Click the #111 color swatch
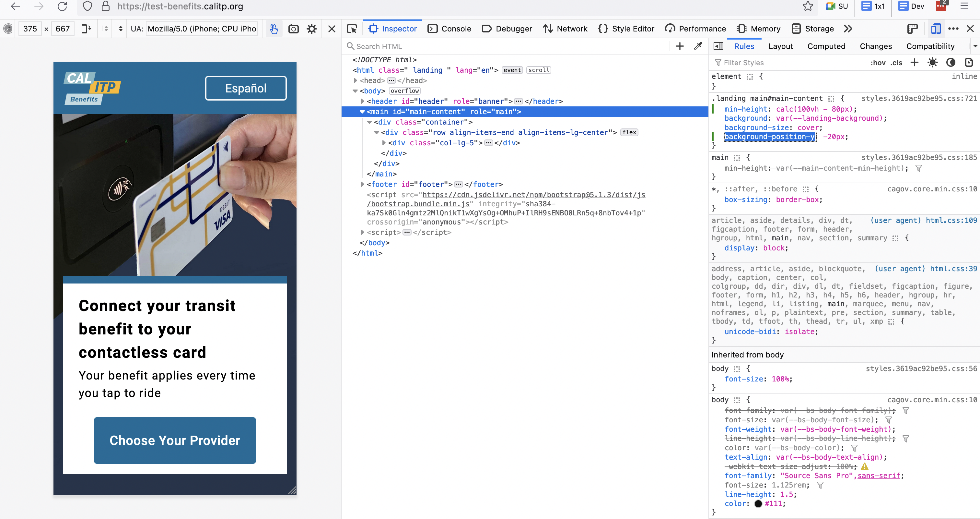This screenshot has height=519, width=980. coord(758,503)
